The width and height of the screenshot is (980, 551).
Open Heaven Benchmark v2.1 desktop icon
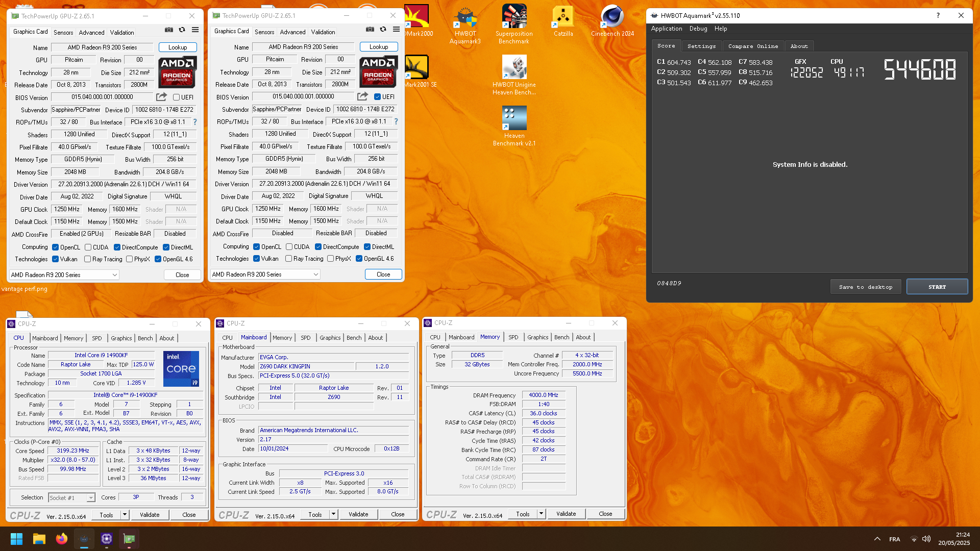[x=514, y=127]
